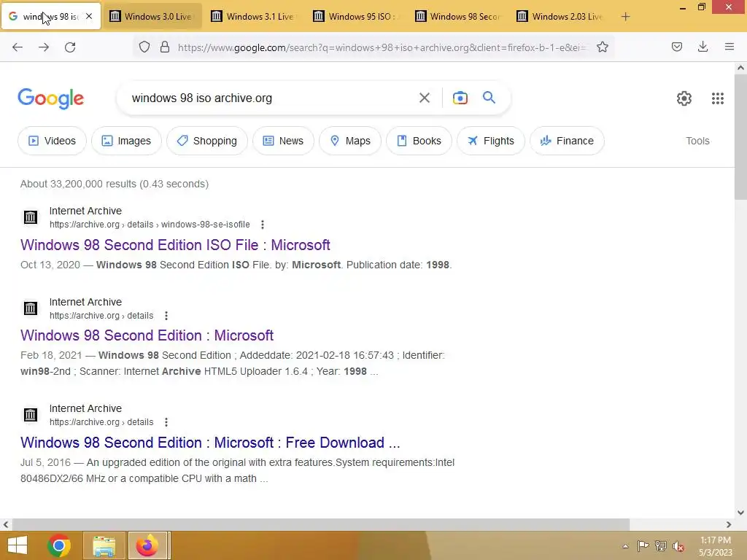Submit search with magnifier icon
Viewport: 747px width, 560px height.
(489, 98)
